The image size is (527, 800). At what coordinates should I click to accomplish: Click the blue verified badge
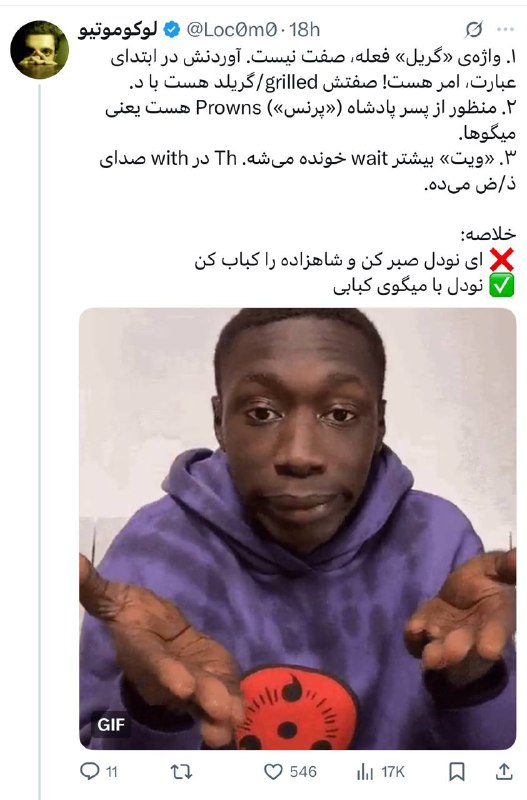[171, 30]
